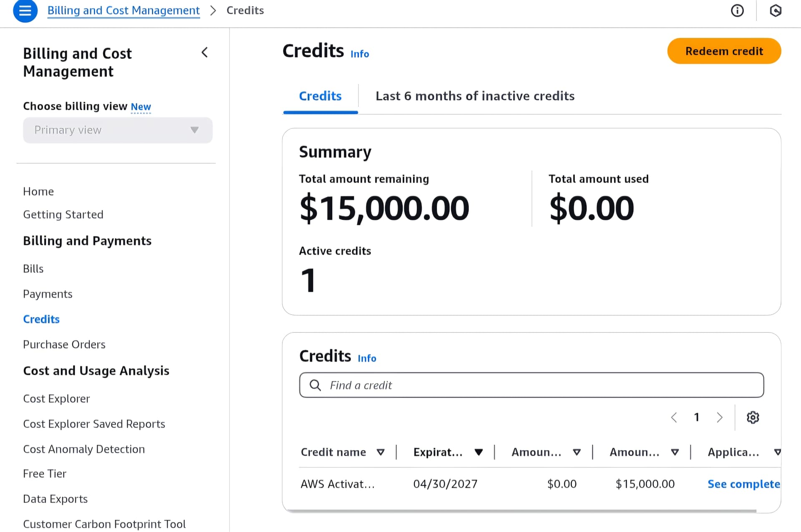Open the hamburger navigation menu
The height and width of the screenshot is (532, 801).
tap(25, 10)
